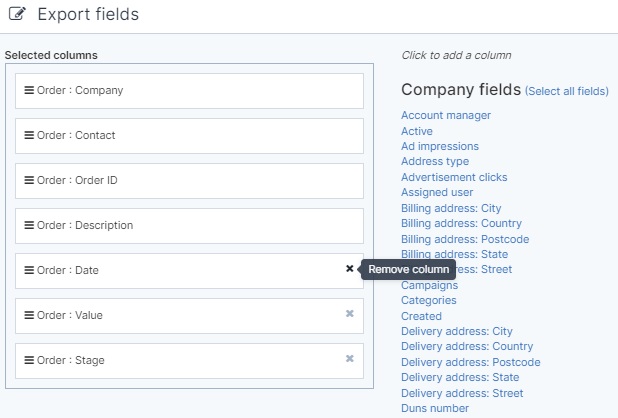Grab the Order : Description drag handle

(x=29, y=225)
